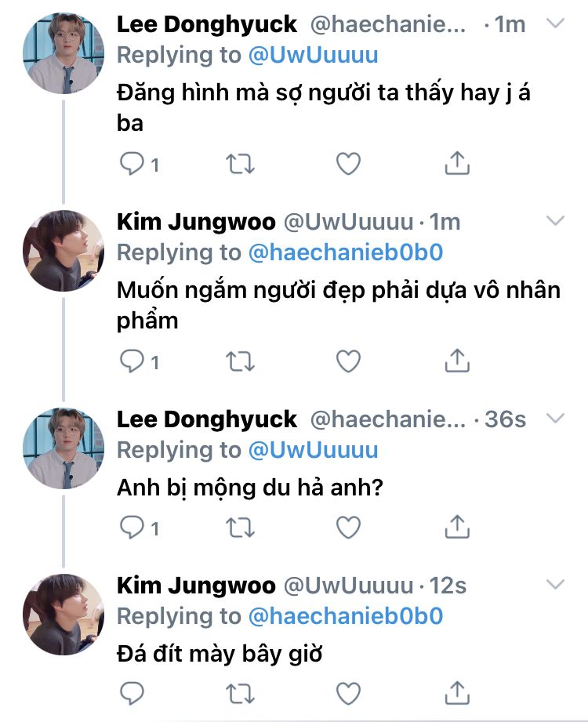588x722 pixels.
Task: Expand menu arrow on first Kim Jungwoo tweet
Action: pyautogui.click(x=555, y=220)
